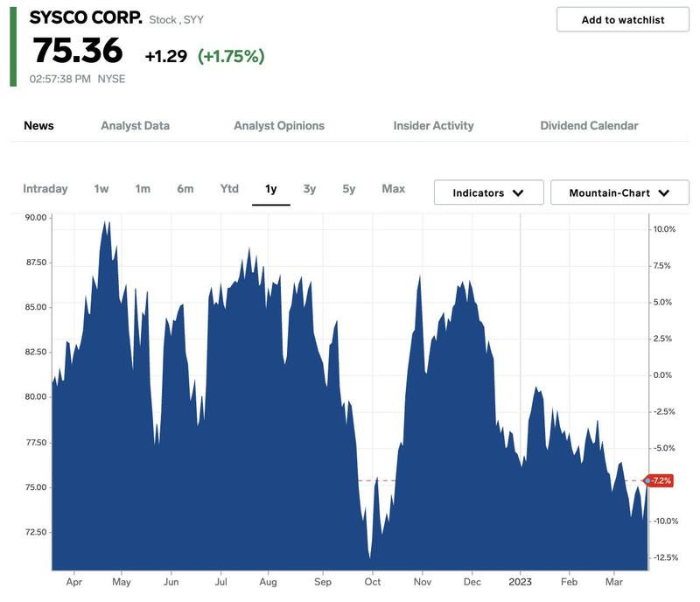Click the 10.0% right axis label

[664, 229]
